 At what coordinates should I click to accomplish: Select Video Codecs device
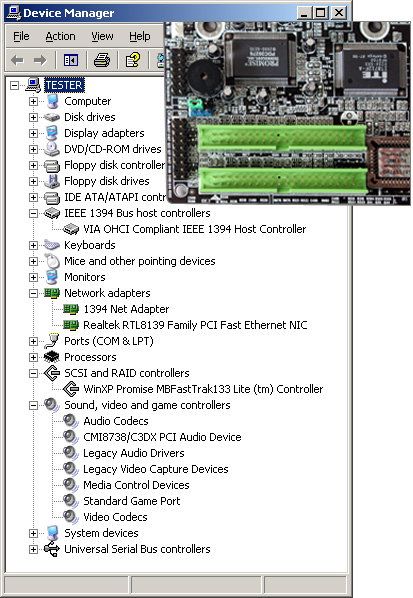point(115,518)
